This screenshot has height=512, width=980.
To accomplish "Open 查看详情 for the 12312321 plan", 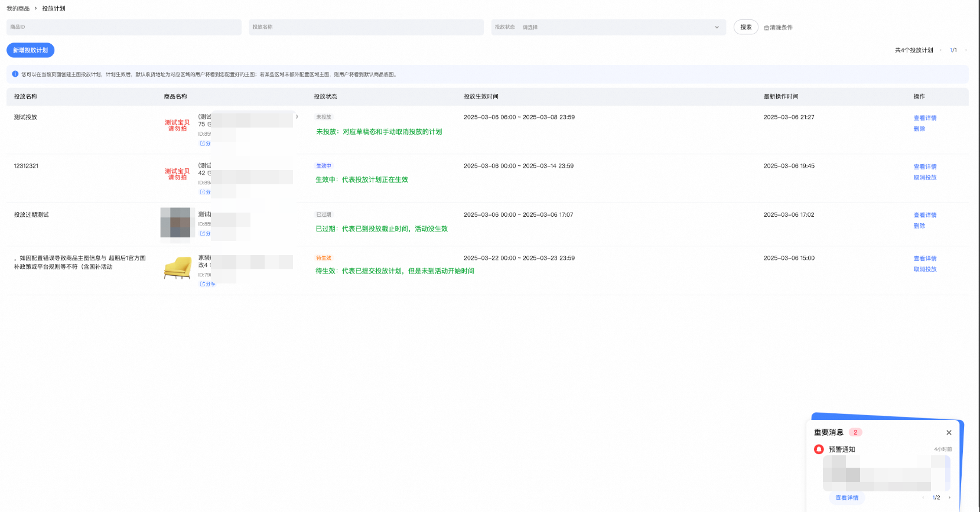I will (x=925, y=167).
